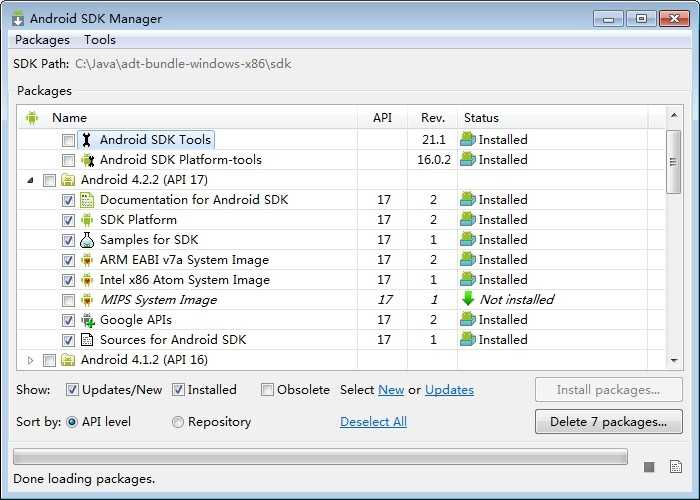The width and height of the screenshot is (700, 500).
Task: Collapse the Android 4.2.2 (API 17) tree node
Action: (x=30, y=180)
